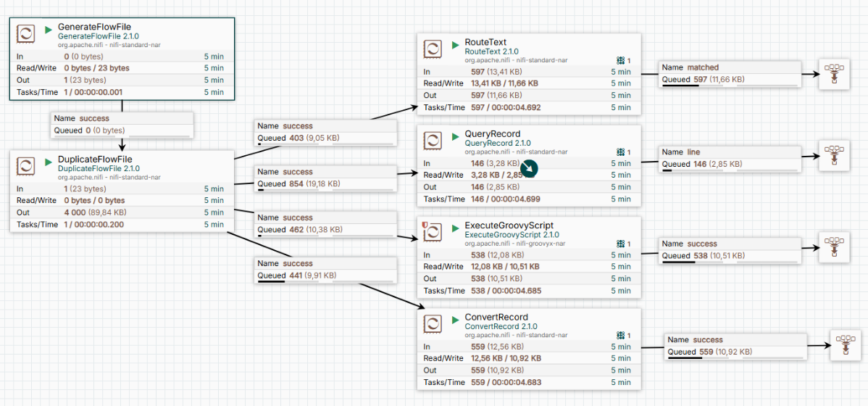Select the matched connection label
Viewport: 868px width, 406px height.
[729, 74]
